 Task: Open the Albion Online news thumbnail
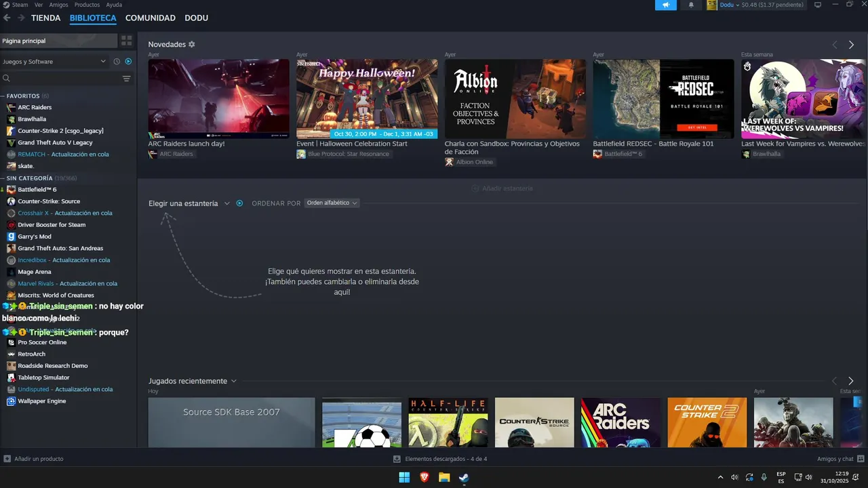515,99
